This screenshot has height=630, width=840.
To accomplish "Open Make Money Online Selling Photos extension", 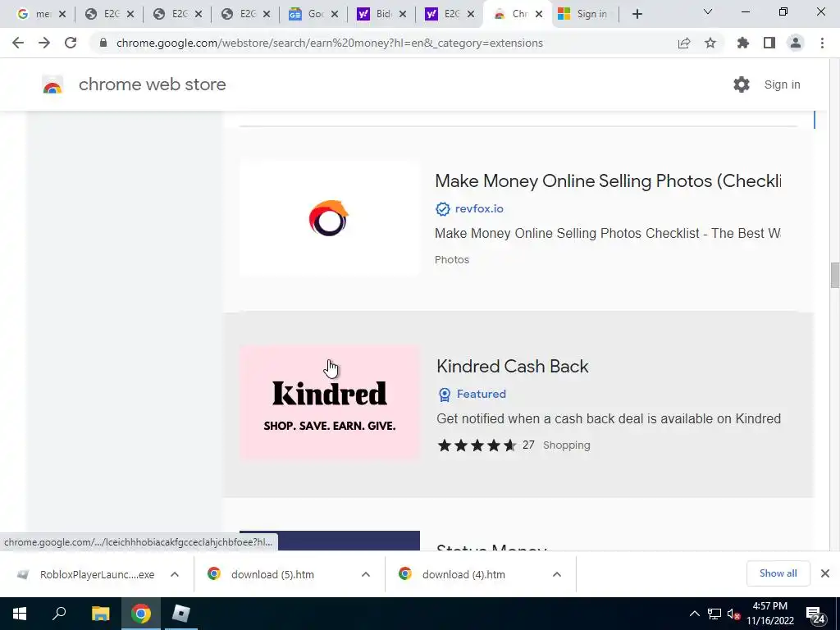I will [608, 181].
